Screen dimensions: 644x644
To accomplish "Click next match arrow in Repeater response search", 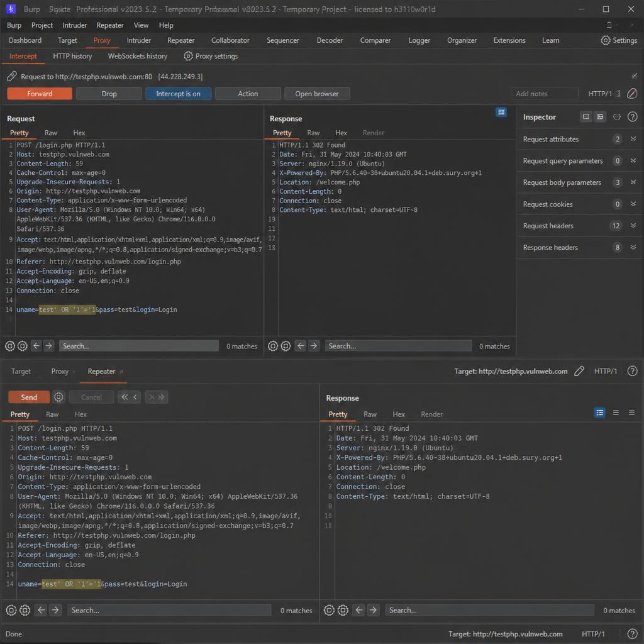I will [373, 610].
